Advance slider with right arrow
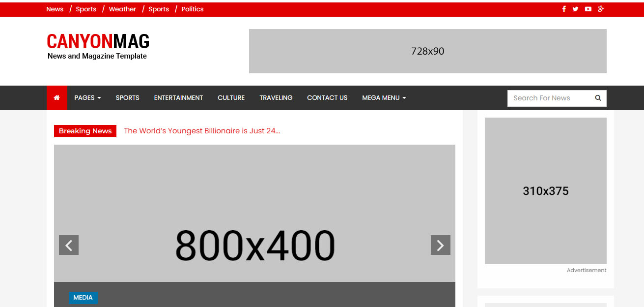 click(x=440, y=245)
